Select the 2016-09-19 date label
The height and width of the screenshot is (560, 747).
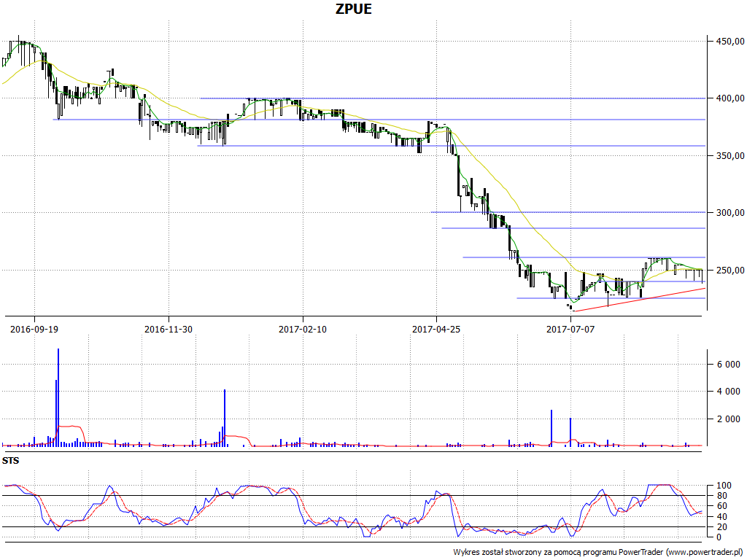(34, 329)
